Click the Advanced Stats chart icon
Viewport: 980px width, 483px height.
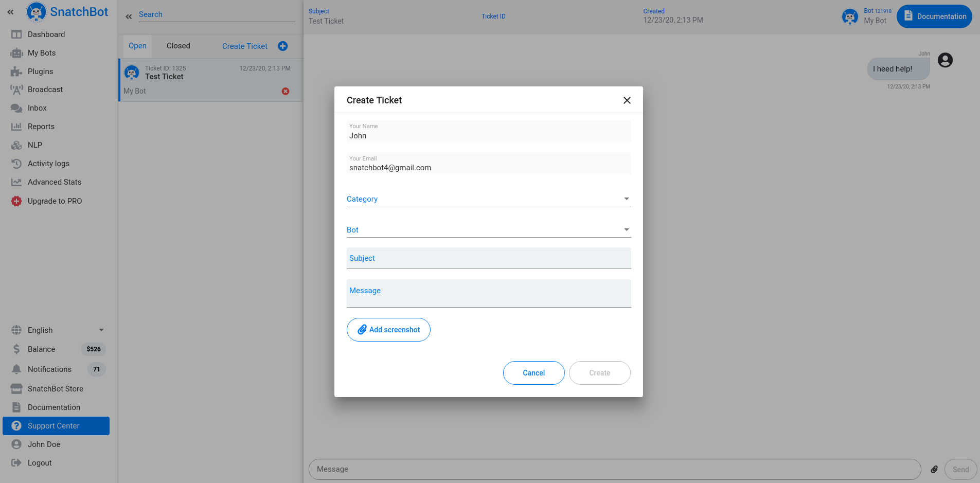16,182
